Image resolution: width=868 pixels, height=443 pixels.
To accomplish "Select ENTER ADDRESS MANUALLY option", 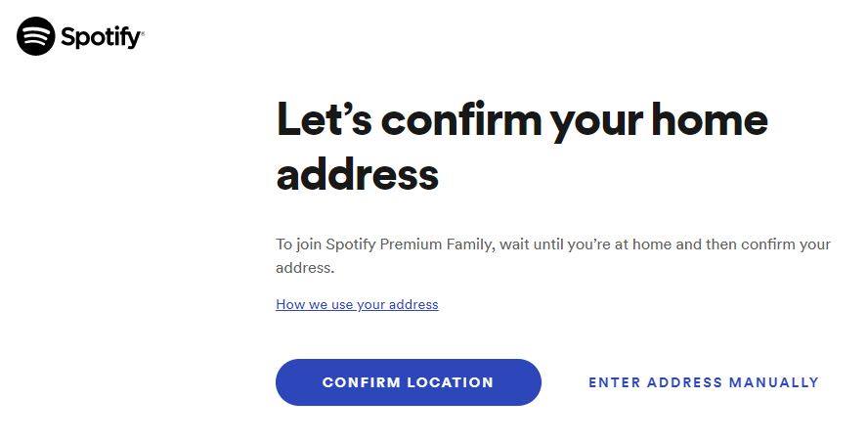I will 703,382.
